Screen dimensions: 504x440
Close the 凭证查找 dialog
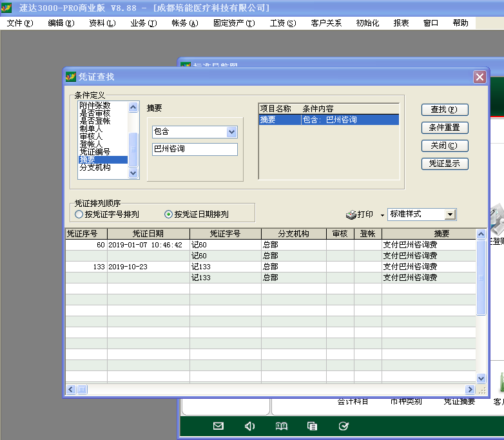pos(480,77)
